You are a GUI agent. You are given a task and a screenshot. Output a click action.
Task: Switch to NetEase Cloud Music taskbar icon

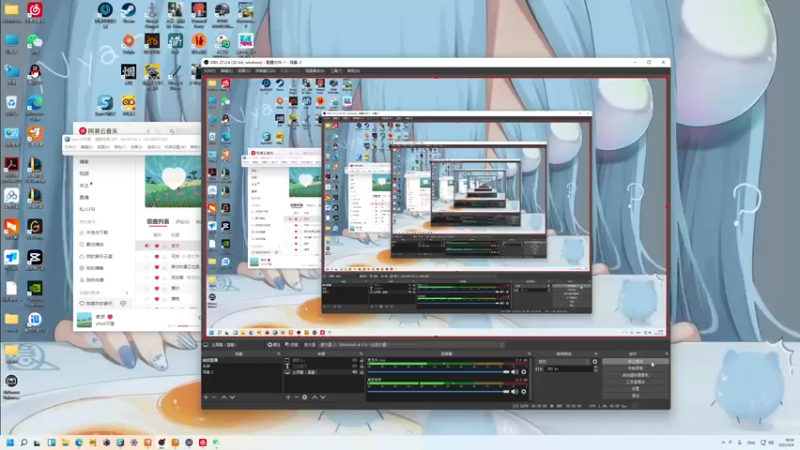(x=203, y=442)
